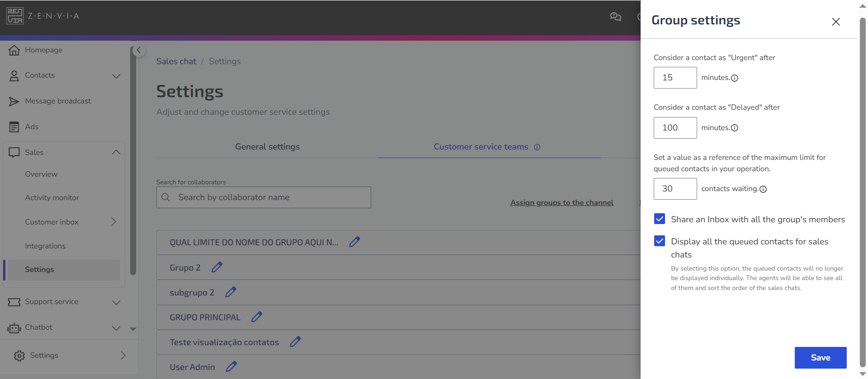
Task: Open Overview under Sales
Action: point(41,174)
